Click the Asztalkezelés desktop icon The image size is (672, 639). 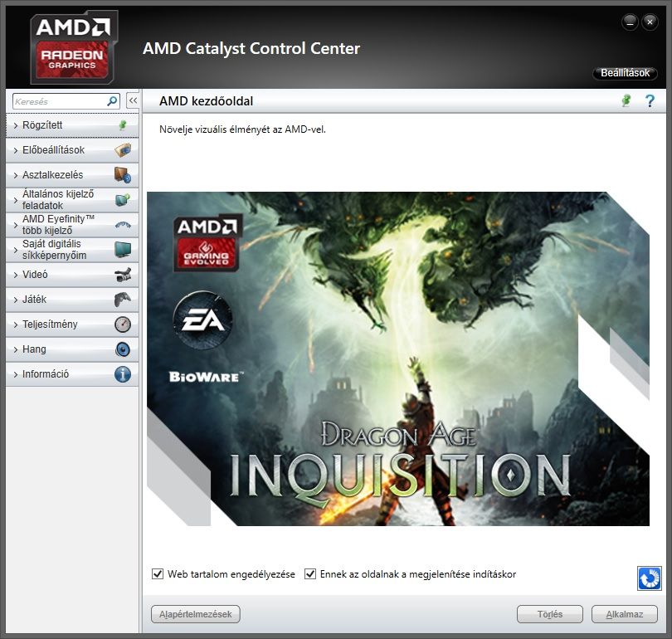pyautogui.click(x=123, y=175)
